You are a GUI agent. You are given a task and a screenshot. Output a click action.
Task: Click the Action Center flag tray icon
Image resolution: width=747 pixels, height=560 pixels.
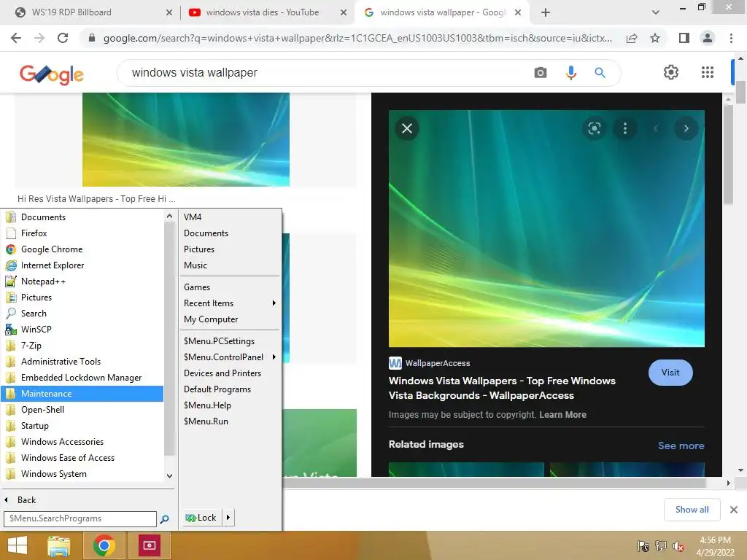point(643,546)
